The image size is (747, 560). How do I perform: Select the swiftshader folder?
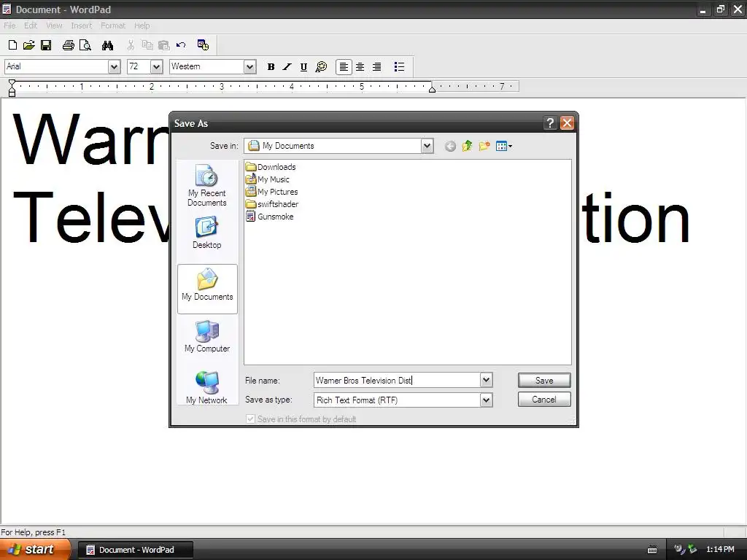click(272, 204)
